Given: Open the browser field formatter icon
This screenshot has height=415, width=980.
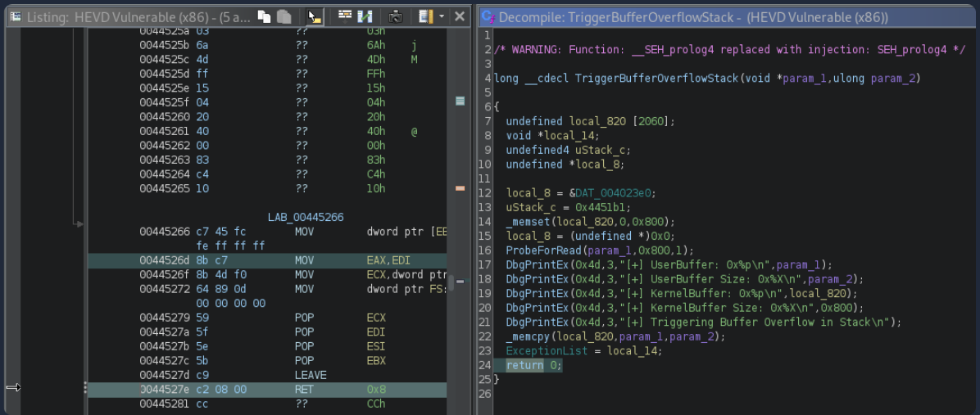Looking at the screenshot, I should point(345,16).
